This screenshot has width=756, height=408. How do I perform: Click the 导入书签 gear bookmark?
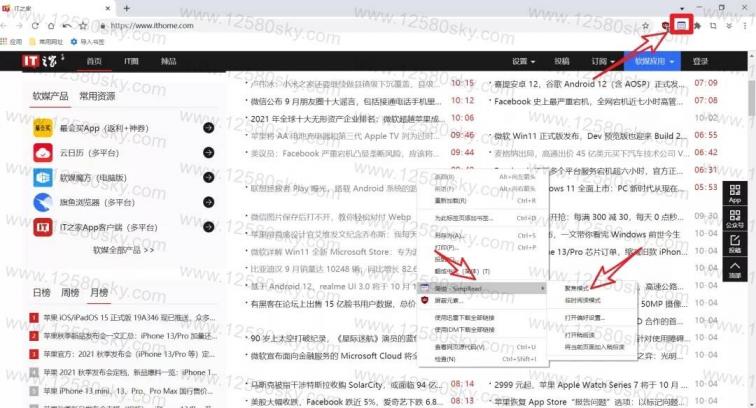tap(87, 42)
